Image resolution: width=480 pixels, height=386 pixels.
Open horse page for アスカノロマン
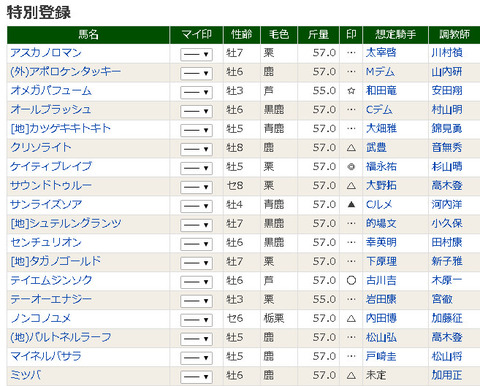point(46,53)
